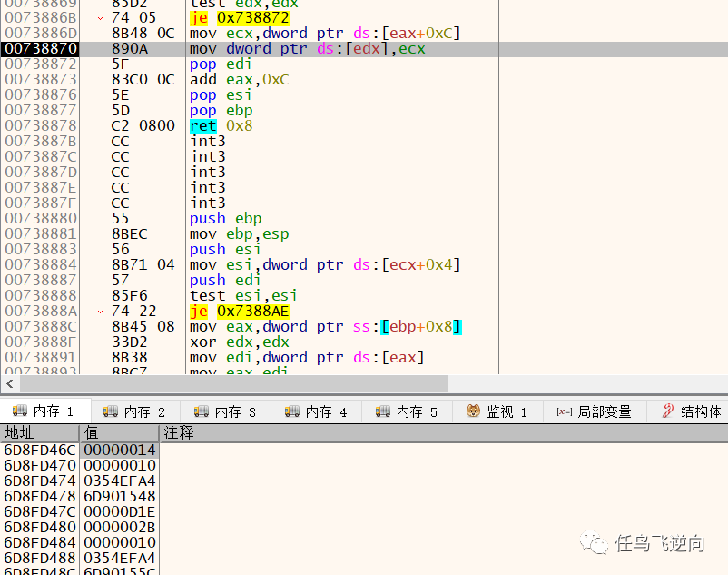Screen dimensions: 728x575
Task: Select the push ebp instruction at 00738880
Action: point(226,218)
